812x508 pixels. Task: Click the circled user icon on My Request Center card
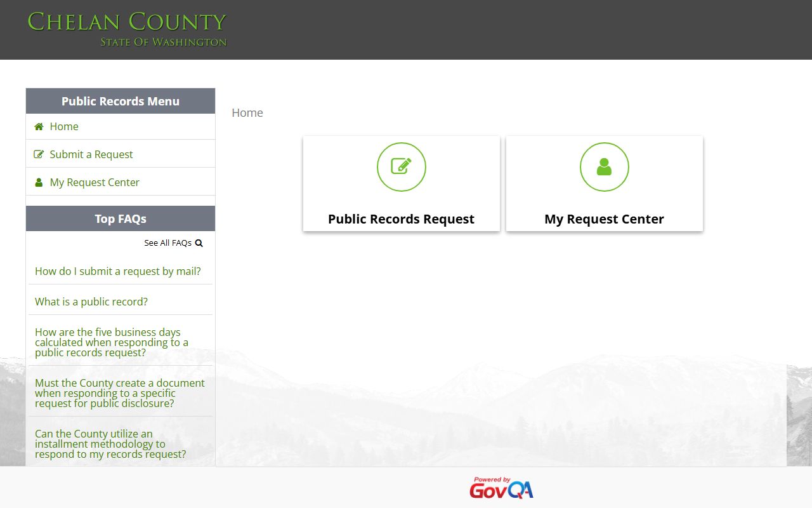(x=605, y=167)
